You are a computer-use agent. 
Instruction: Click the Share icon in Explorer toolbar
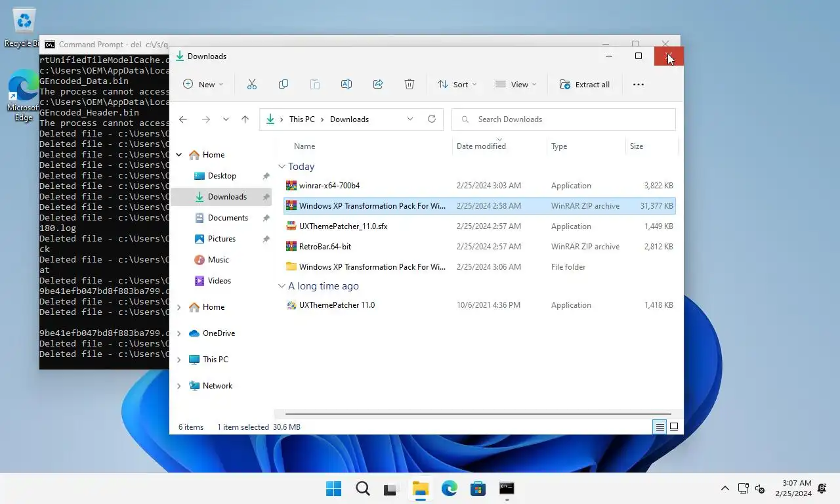click(378, 84)
